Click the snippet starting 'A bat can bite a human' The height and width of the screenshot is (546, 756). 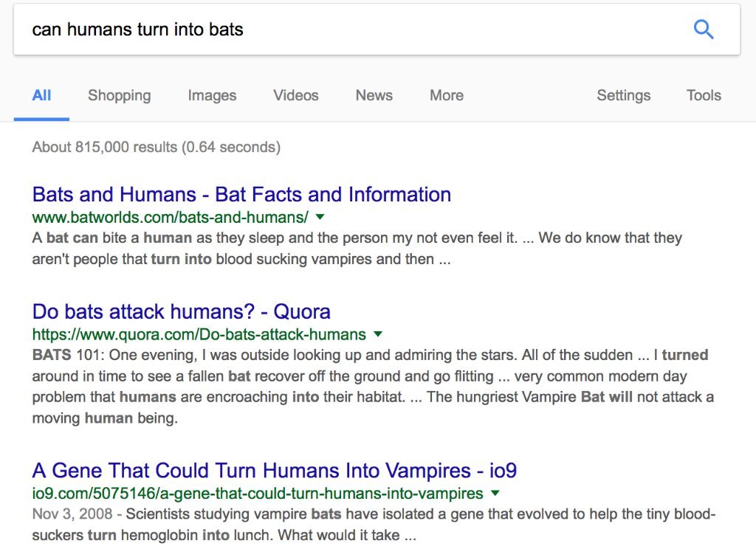(357, 249)
